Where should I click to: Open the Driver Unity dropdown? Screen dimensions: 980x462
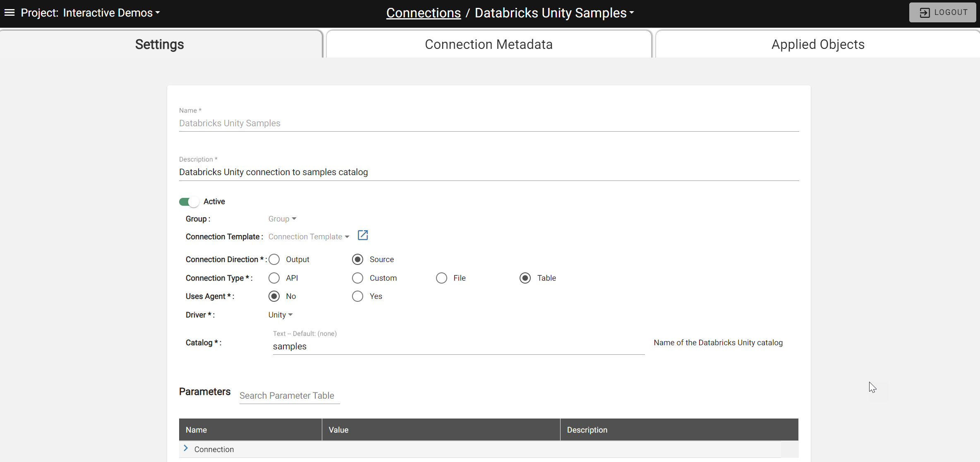[x=280, y=315]
